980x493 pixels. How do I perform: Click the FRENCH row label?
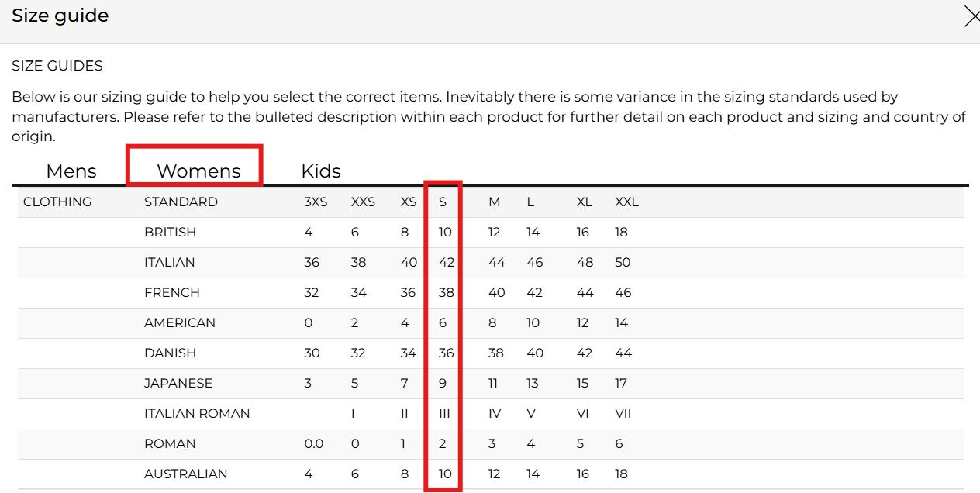coord(172,292)
